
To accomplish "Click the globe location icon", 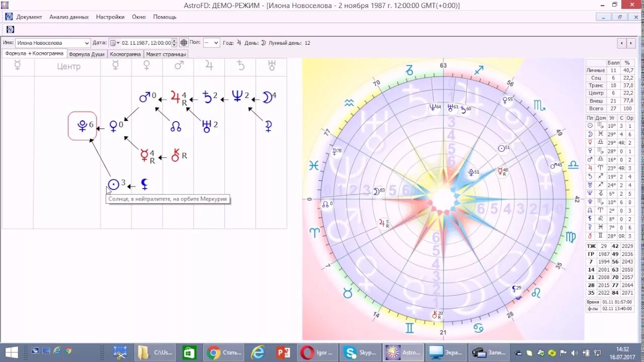I will pos(184,43).
